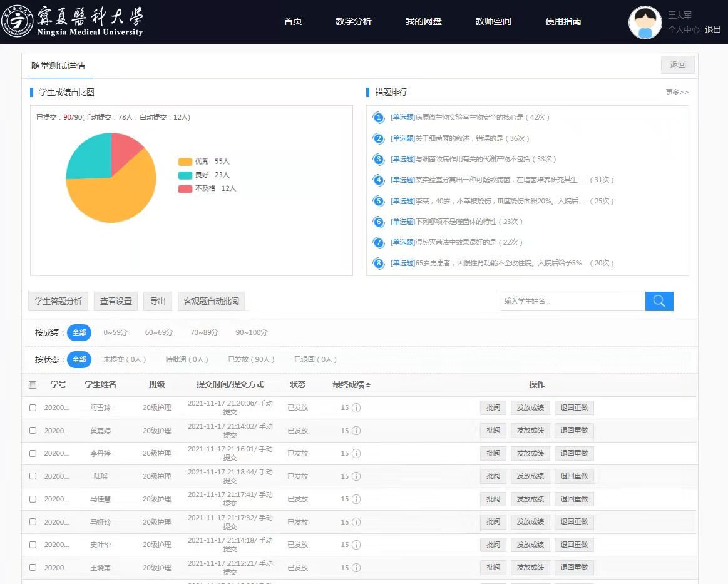Sort by 最终成绩 column arrow
This screenshot has height=584, width=728.
coord(368,385)
